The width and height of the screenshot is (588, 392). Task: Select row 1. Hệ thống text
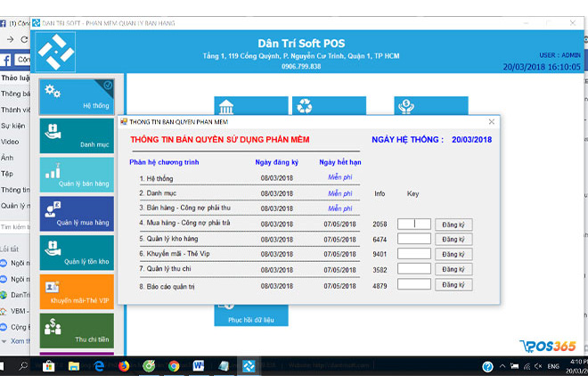(157, 178)
